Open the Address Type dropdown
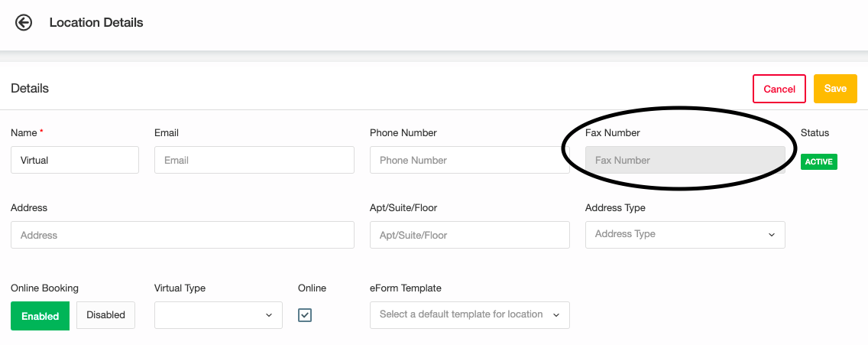 pyautogui.click(x=685, y=235)
